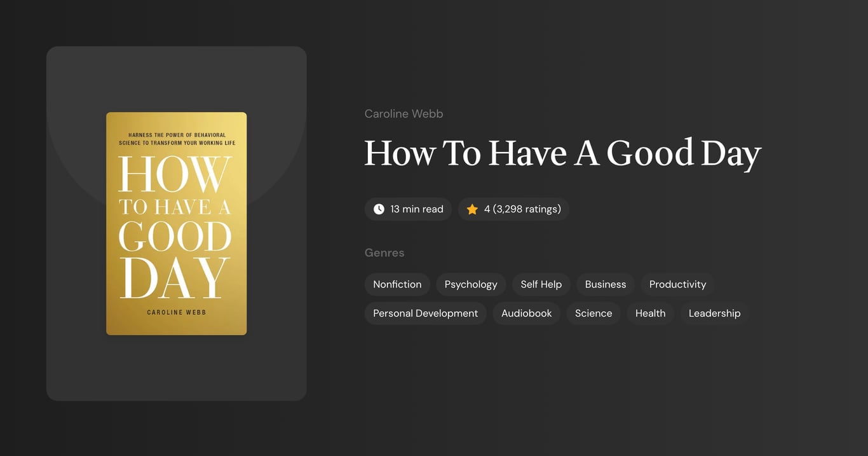
Task: Select the Audiobook genre tag
Action: point(526,313)
